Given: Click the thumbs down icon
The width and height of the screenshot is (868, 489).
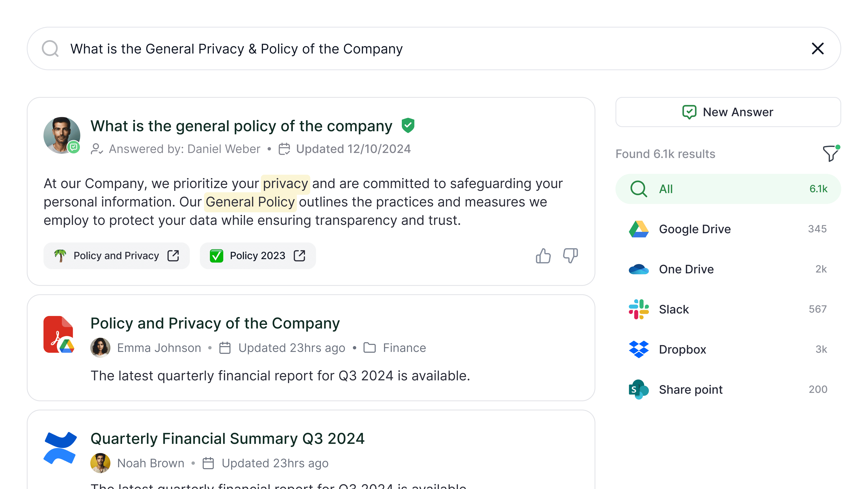Looking at the screenshot, I should coord(570,256).
